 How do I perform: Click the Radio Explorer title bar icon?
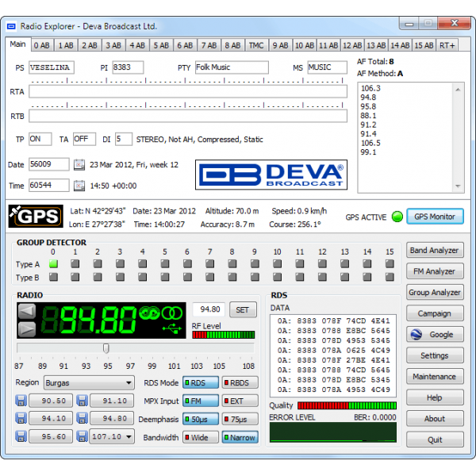11,26
